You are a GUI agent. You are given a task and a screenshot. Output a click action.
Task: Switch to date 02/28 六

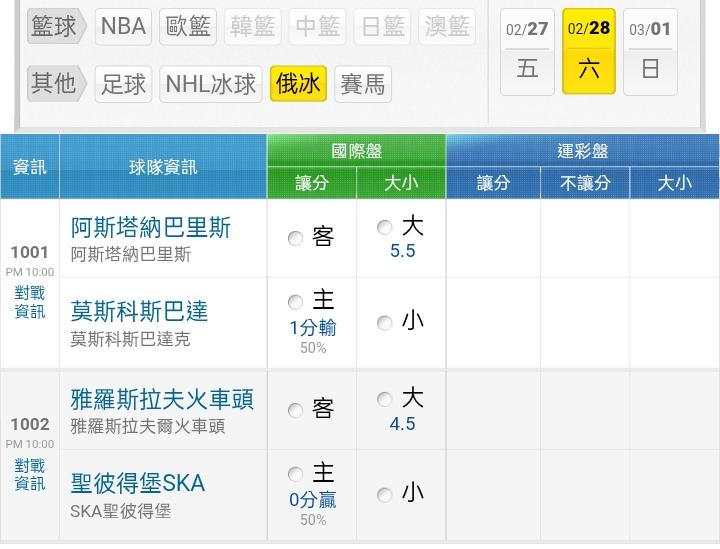(x=589, y=51)
